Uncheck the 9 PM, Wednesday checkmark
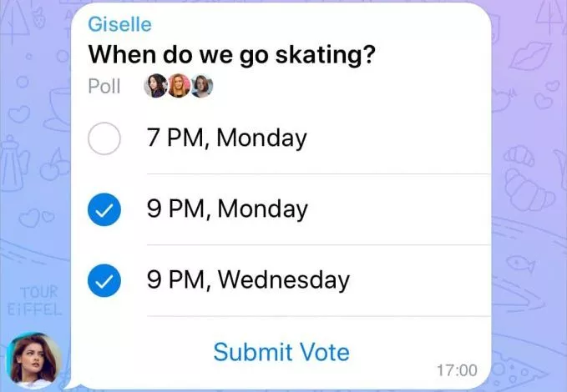This screenshot has height=392, width=567. [x=104, y=281]
